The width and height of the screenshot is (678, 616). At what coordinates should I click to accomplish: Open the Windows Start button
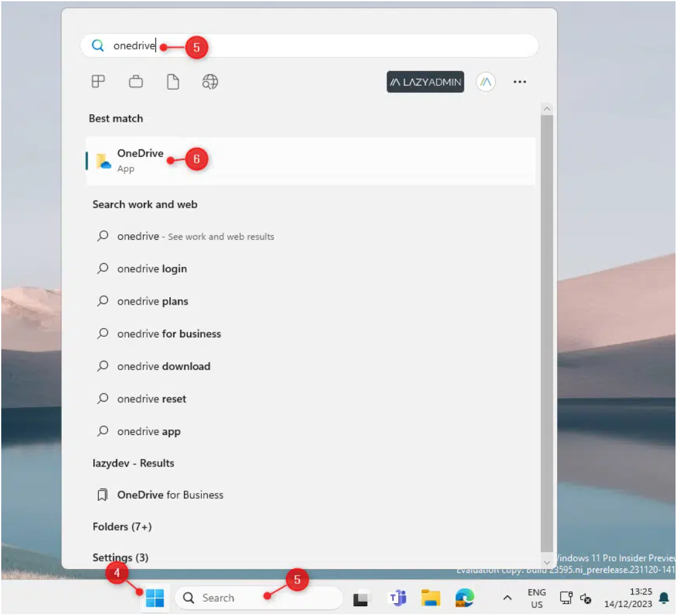pos(155,598)
